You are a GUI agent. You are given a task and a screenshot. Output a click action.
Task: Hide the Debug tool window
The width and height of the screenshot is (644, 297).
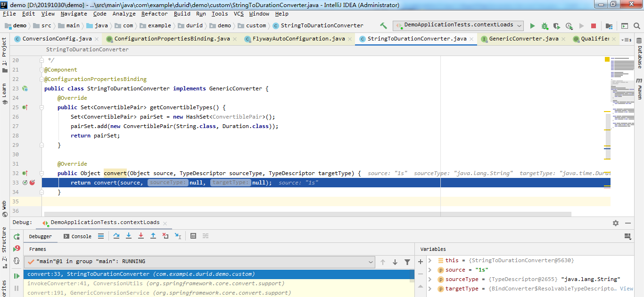coord(628,223)
